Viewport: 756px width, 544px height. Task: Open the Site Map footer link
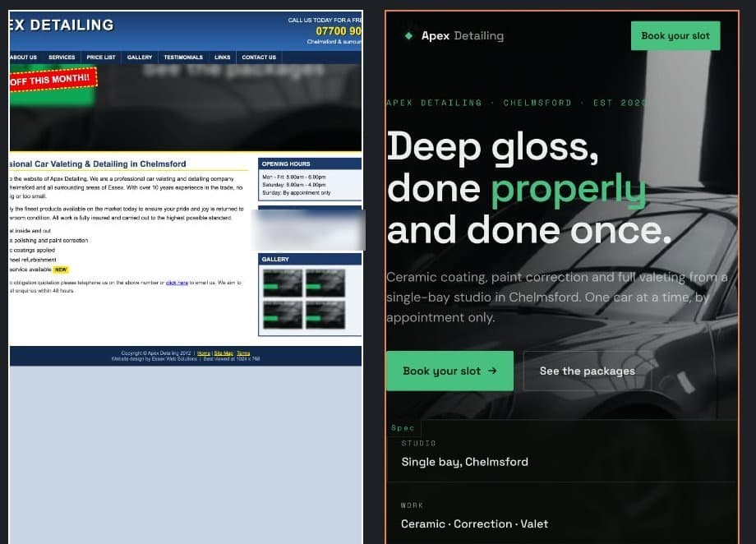[x=224, y=353]
